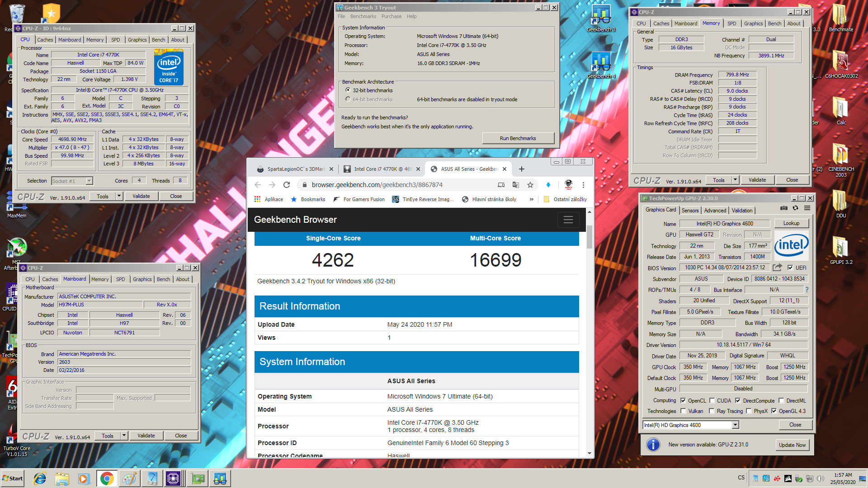Toggle the Vulkan checkbox

[x=683, y=411]
